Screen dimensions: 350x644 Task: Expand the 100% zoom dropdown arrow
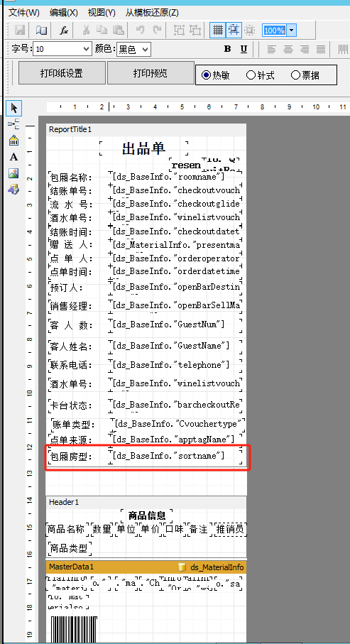pyautogui.click(x=291, y=31)
